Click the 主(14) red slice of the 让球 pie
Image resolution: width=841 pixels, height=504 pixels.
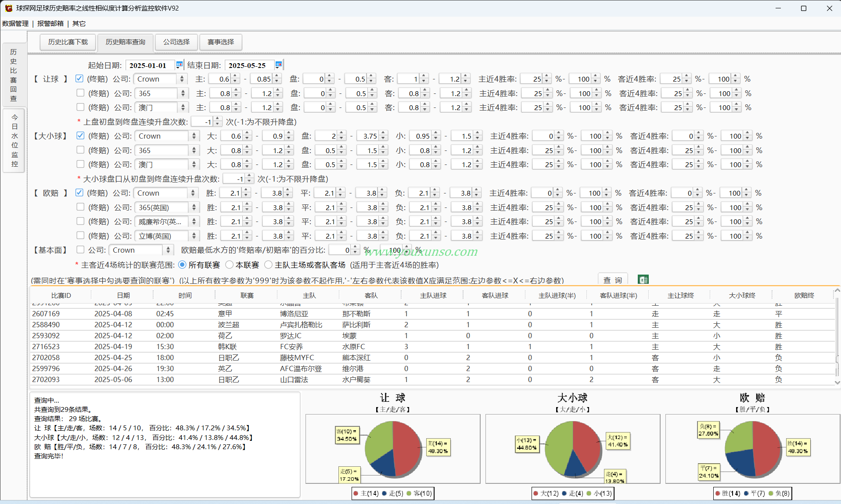406,447
